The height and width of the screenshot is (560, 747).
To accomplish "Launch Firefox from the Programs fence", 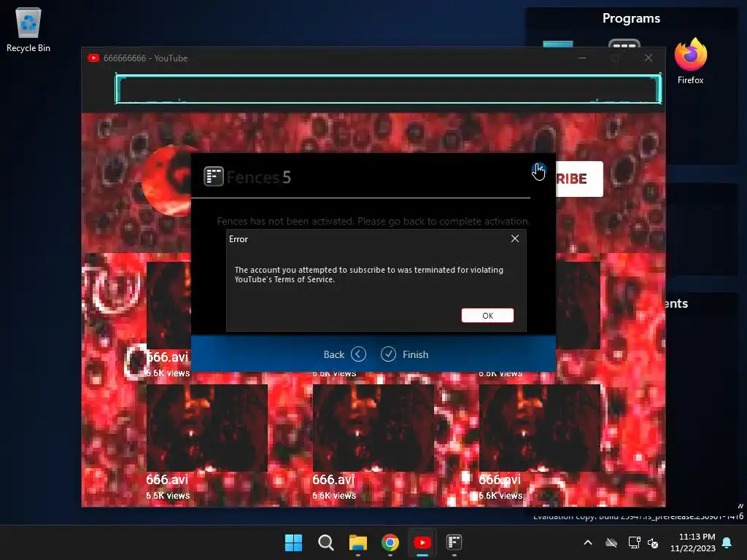I will [x=690, y=61].
